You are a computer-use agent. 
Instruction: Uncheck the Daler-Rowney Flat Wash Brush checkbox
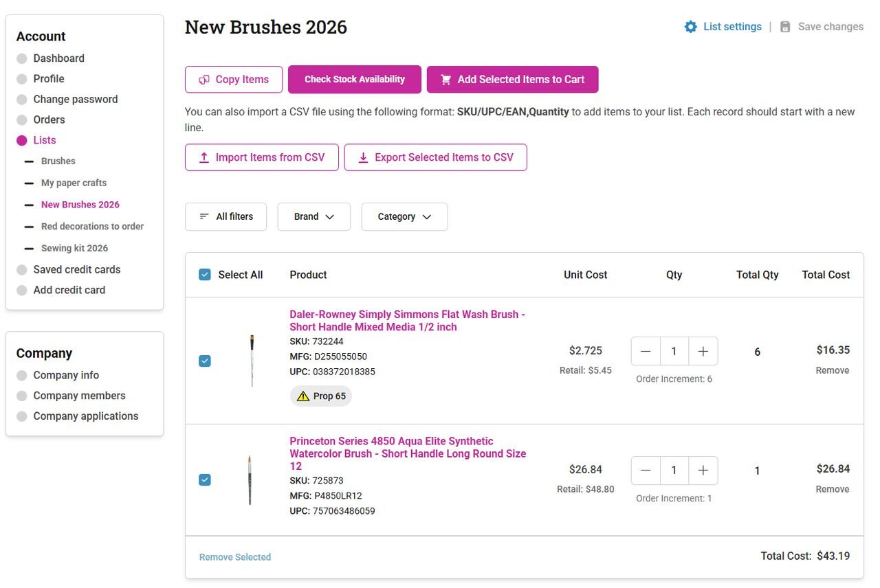(205, 361)
